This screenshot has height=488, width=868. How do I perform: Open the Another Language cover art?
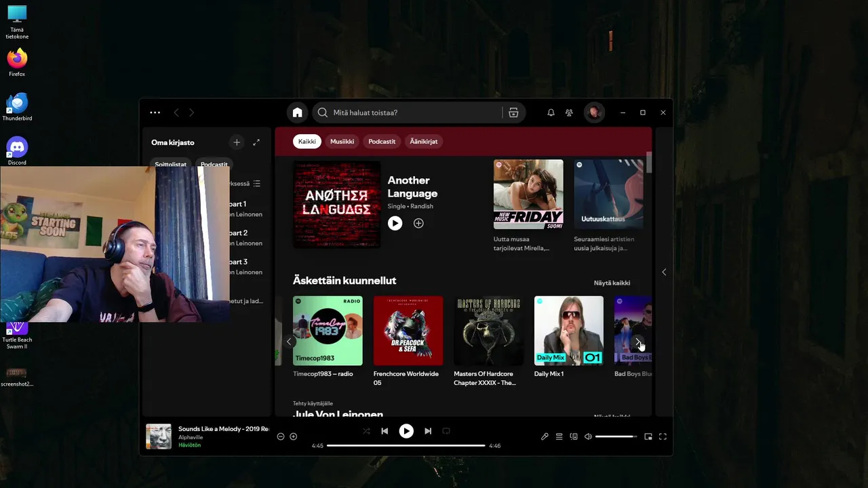[x=336, y=205]
